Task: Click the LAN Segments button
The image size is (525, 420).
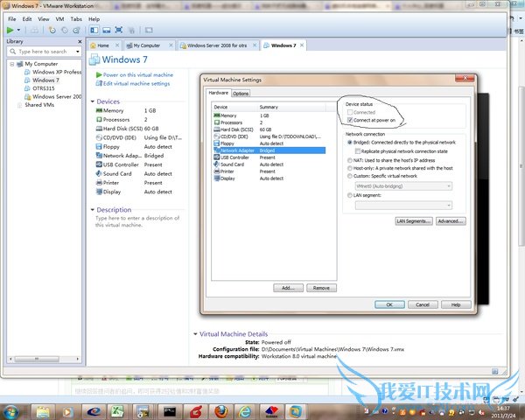Action: (x=414, y=221)
